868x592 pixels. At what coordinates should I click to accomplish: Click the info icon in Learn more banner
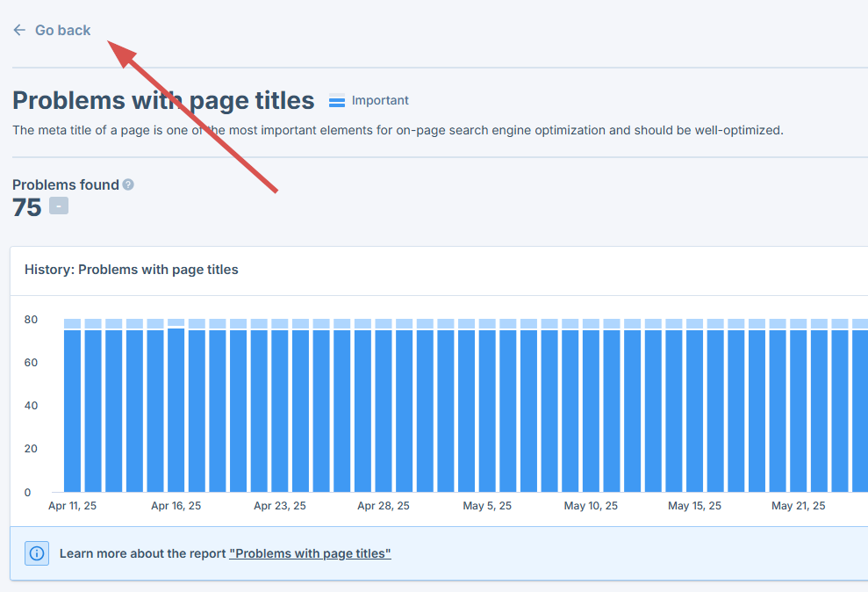click(x=37, y=553)
